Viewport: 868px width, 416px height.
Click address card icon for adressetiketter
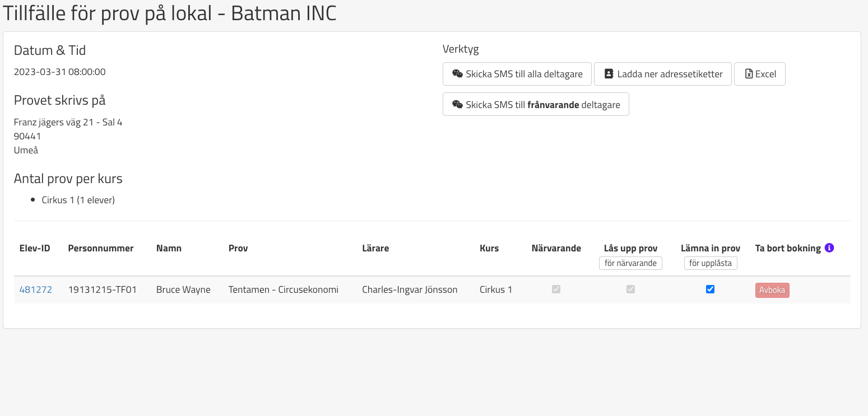(609, 74)
